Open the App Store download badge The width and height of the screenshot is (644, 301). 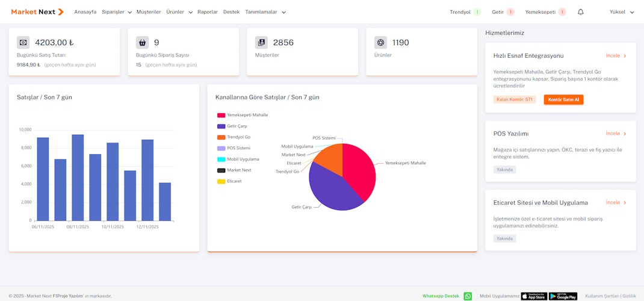(x=533, y=296)
